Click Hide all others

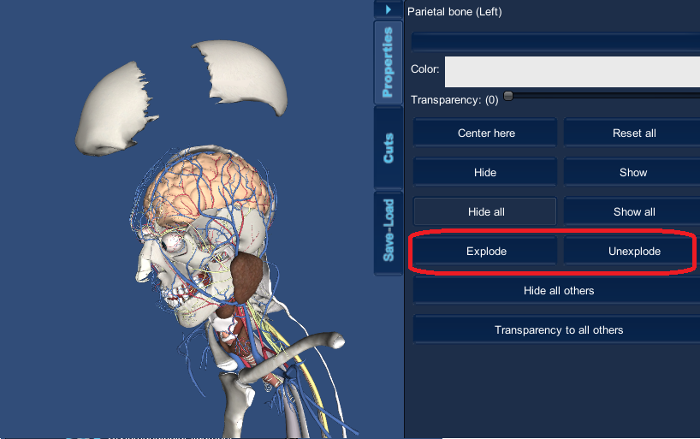tap(558, 291)
